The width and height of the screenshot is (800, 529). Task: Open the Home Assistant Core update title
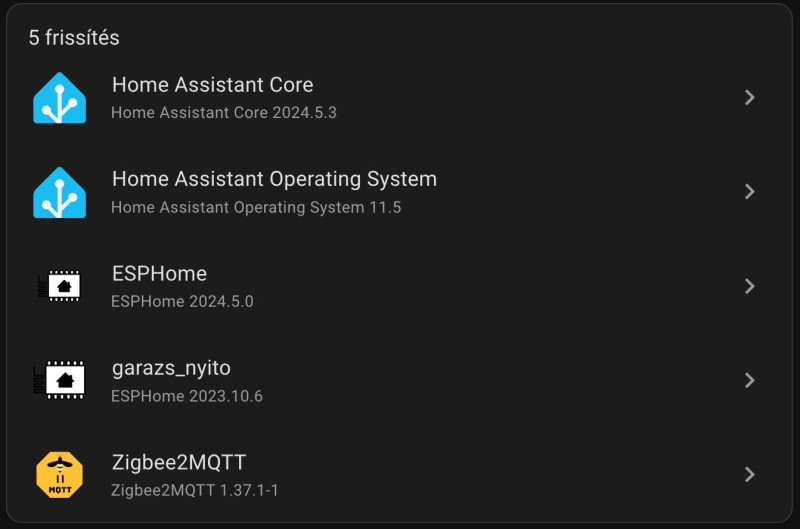[x=213, y=85]
